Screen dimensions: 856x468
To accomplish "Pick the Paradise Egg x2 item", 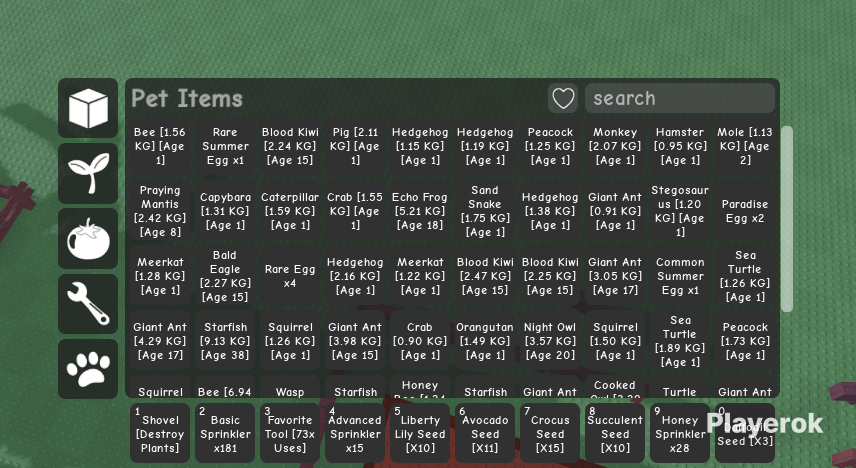I will [x=745, y=211].
